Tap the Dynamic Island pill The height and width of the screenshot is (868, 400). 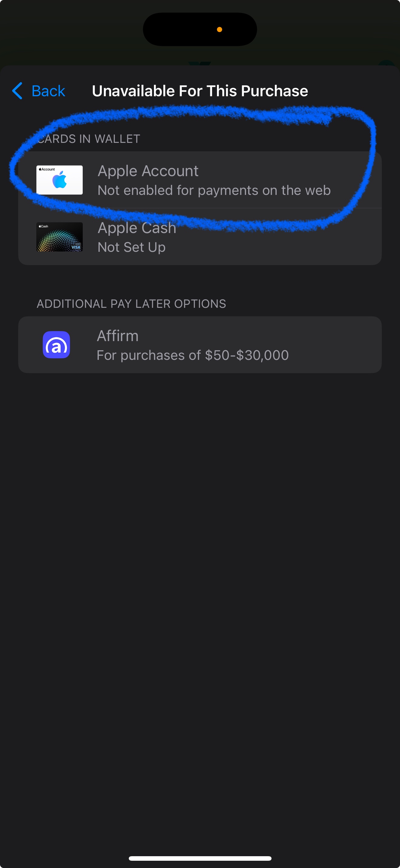(x=182, y=30)
